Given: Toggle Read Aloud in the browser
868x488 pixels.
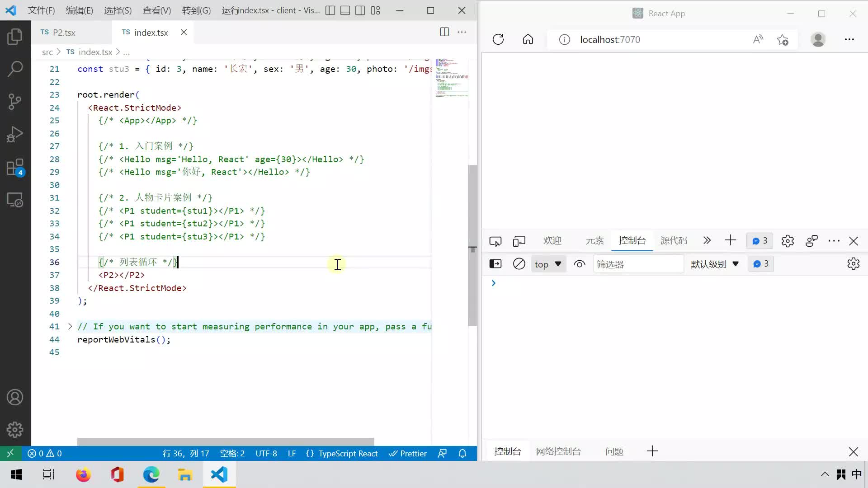Looking at the screenshot, I should [x=758, y=39].
